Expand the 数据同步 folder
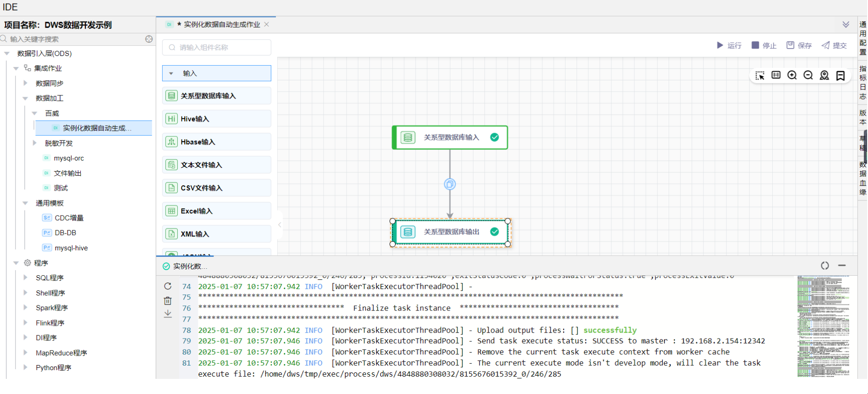 click(x=26, y=83)
